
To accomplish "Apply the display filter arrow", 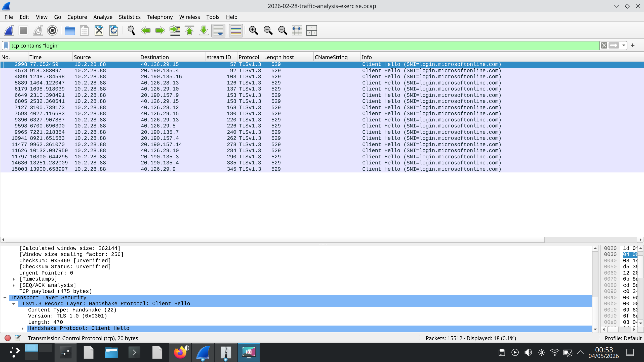I will tap(614, 46).
